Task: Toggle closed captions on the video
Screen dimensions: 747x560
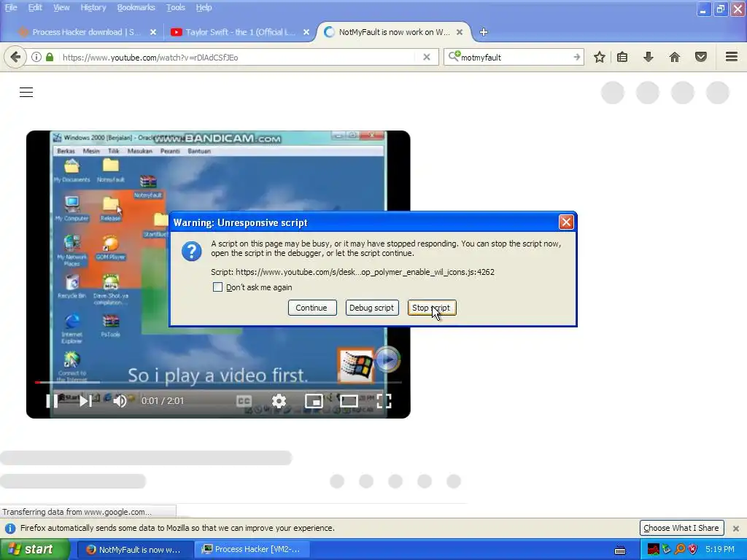Action: [244, 401]
